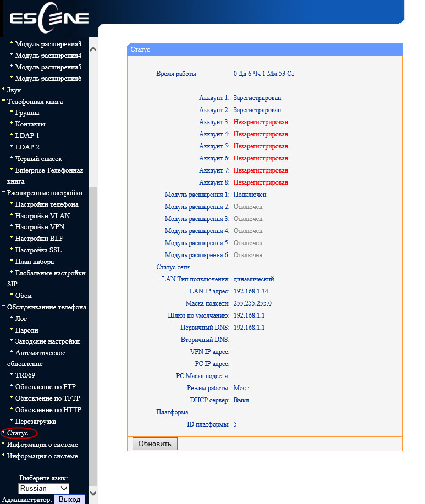Click the Режим работы value Мост
Image resolution: width=425 pixels, height=504 pixels.
[x=241, y=388]
